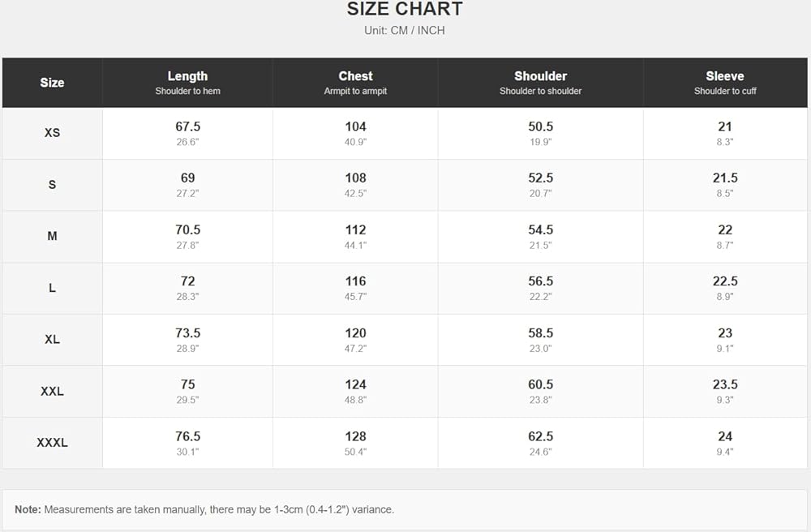
Task: Select the XXXL size row label
Action: [52, 443]
